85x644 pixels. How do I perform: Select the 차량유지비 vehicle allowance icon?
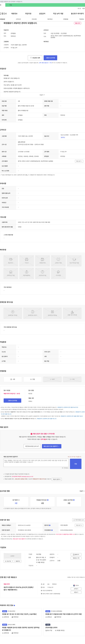click(42, 261)
